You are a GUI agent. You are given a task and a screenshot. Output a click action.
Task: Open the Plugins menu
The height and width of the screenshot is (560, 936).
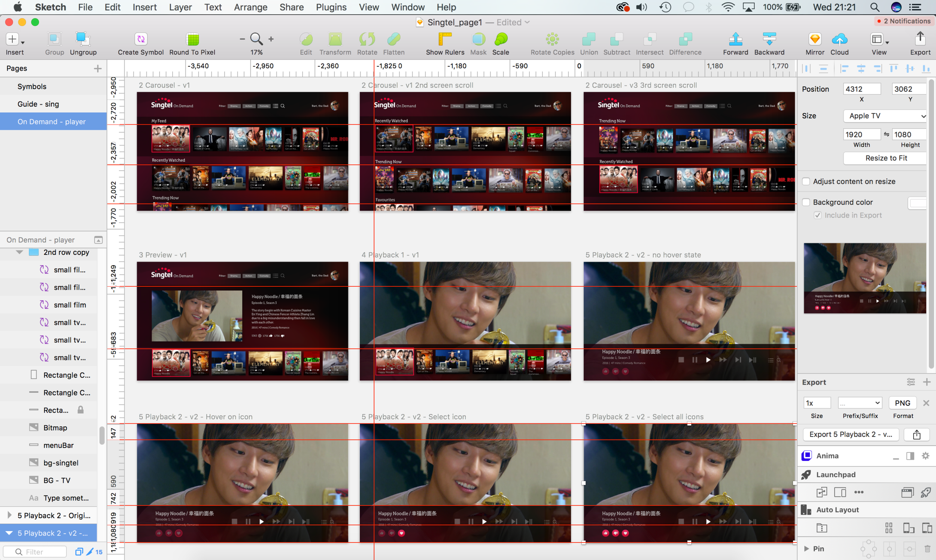(331, 7)
